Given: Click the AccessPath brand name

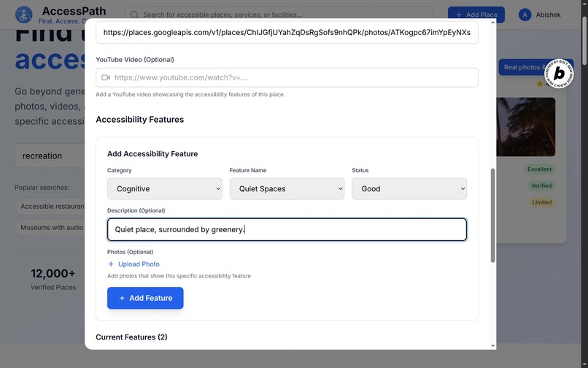Looking at the screenshot, I should pyautogui.click(x=74, y=11).
